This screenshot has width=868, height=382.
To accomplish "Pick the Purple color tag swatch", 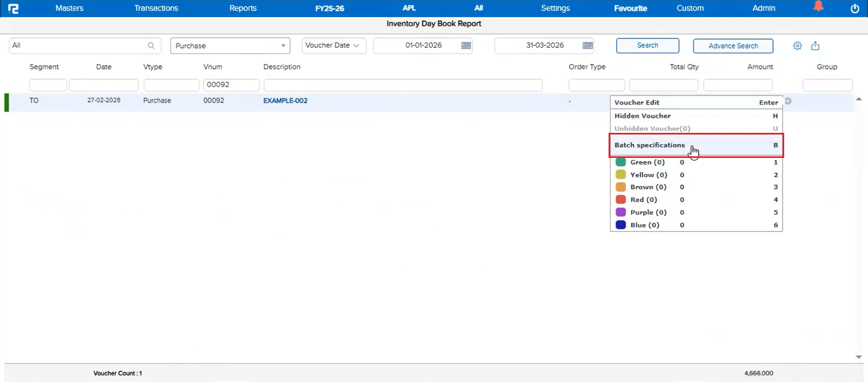I will (620, 212).
